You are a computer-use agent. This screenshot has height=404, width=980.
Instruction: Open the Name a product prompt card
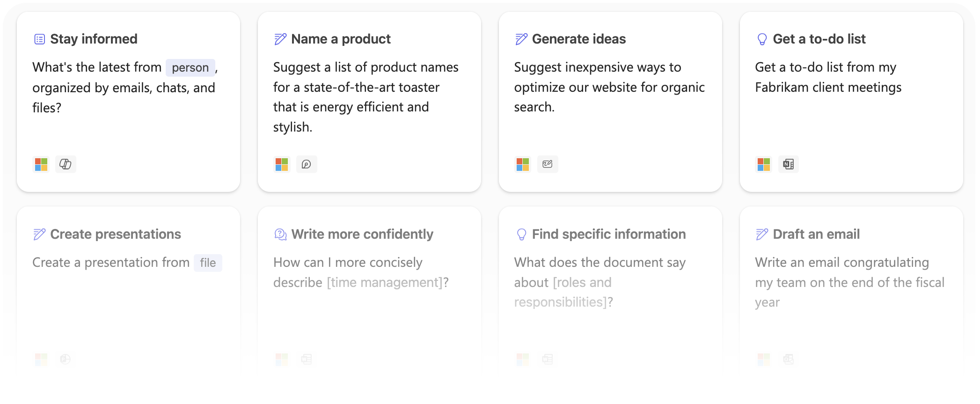pos(370,102)
